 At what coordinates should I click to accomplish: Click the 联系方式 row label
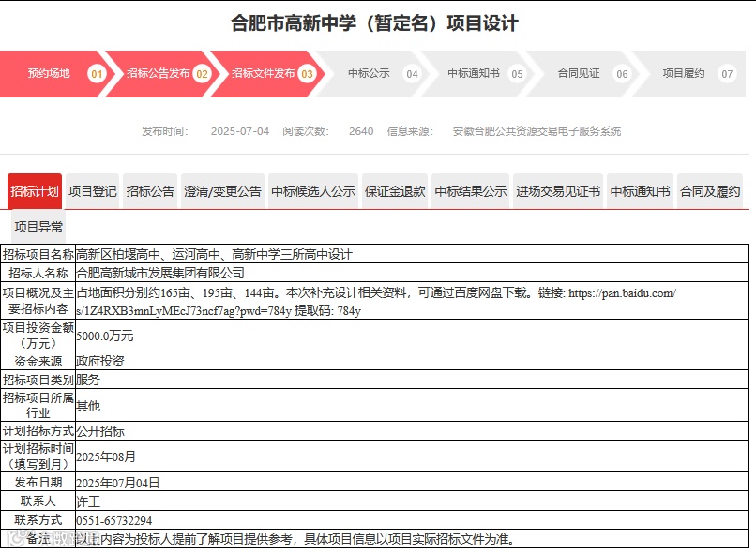tap(38, 520)
